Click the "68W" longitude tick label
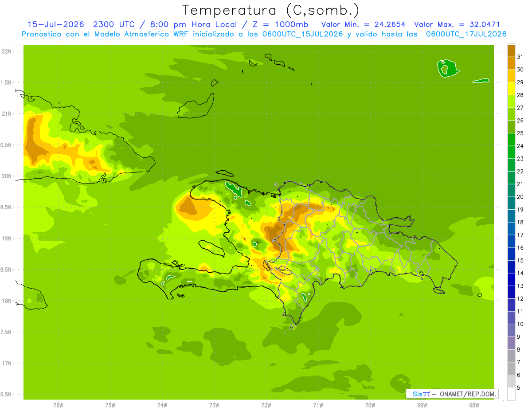532x411 pixels. (x=474, y=405)
